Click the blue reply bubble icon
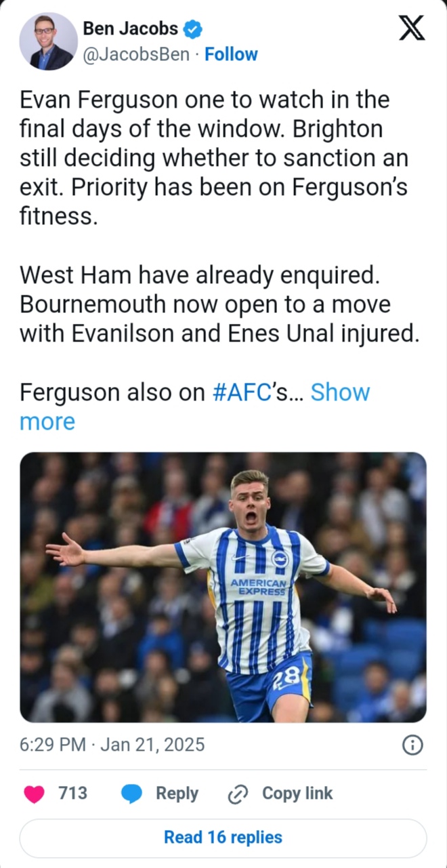 coord(132,793)
